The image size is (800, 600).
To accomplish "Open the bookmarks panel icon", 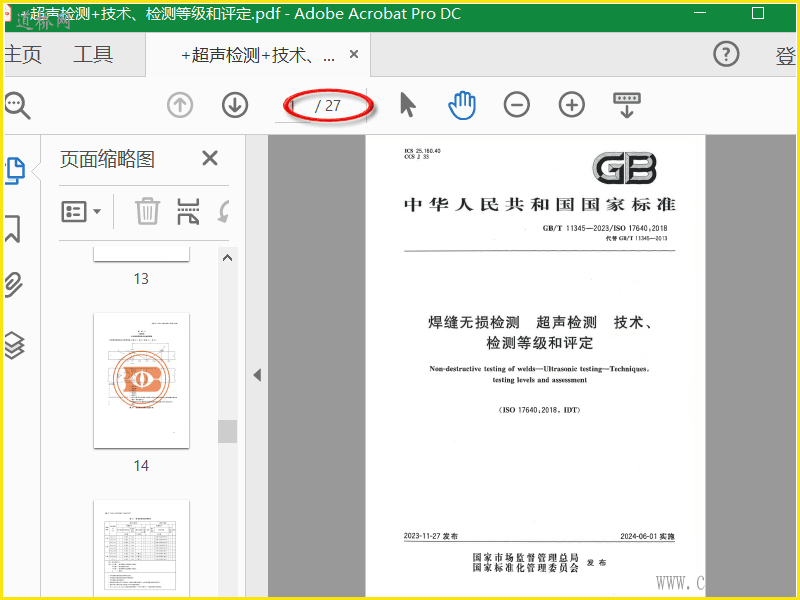I will (x=13, y=229).
